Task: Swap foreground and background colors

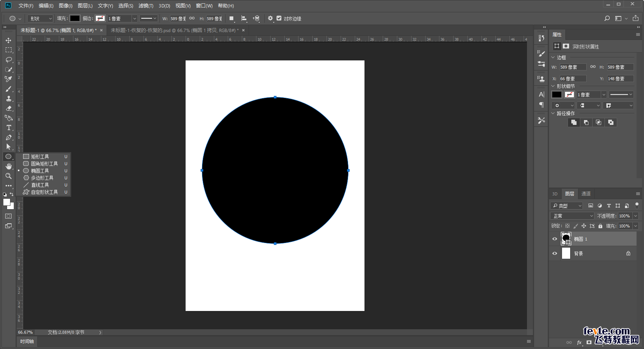Action: click(x=12, y=194)
